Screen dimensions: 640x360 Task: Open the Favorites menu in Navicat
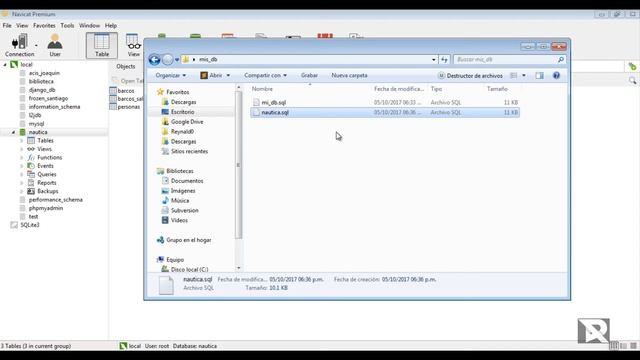point(44,25)
